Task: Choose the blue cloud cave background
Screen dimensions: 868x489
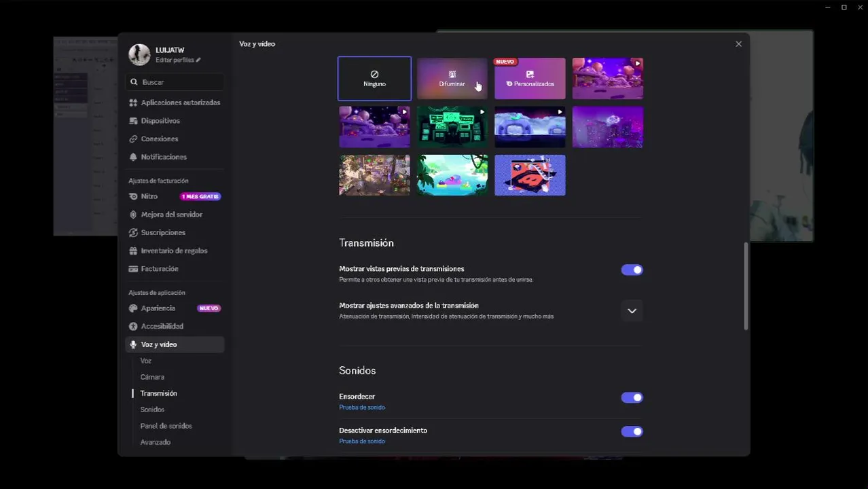Action: click(x=530, y=127)
